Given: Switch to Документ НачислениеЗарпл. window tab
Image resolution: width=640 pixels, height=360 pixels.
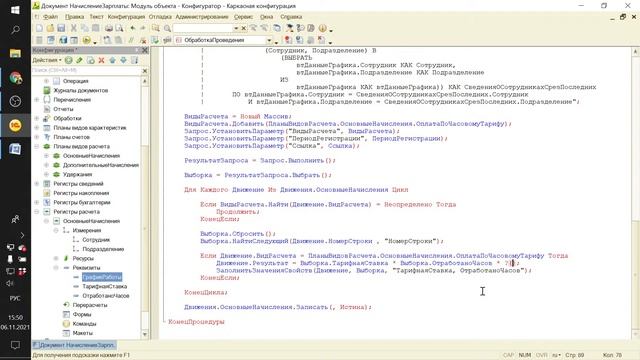Looking at the screenshot, I should click(75, 345).
